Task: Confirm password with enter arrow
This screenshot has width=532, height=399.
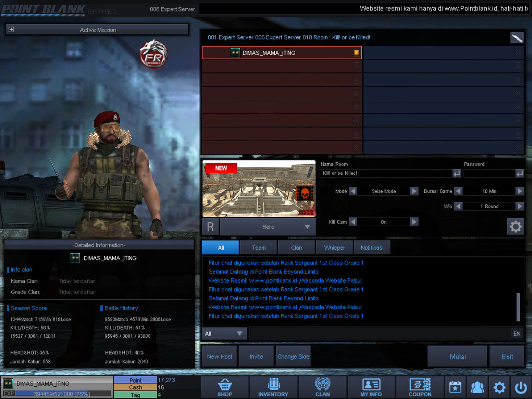Action: click(520, 173)
